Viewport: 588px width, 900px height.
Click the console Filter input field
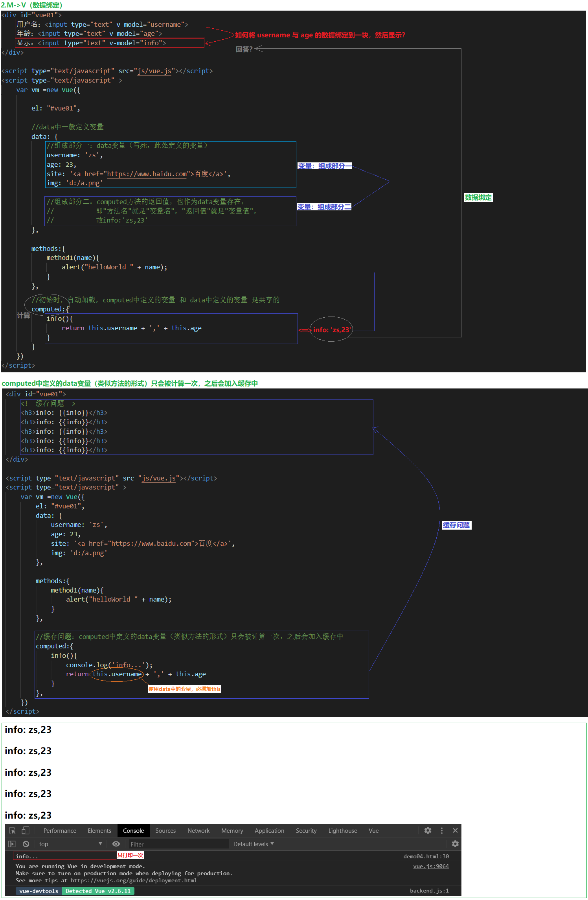(x=179, y=844)
